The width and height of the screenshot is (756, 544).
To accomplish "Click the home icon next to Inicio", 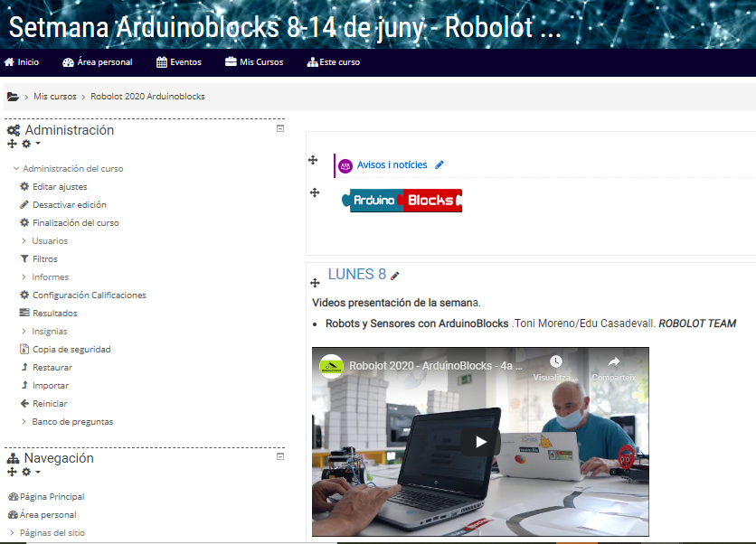I will point(9,62).
